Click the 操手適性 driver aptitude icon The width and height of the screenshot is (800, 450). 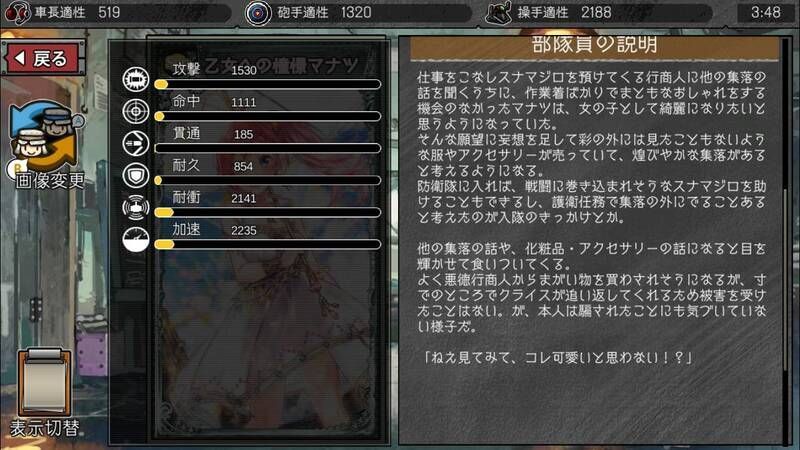point(498,13)
